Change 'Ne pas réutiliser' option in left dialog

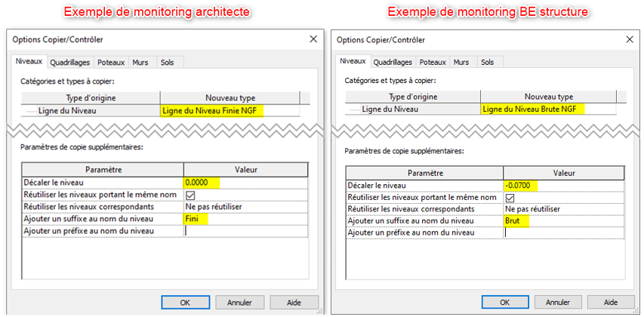coord(245,206)
